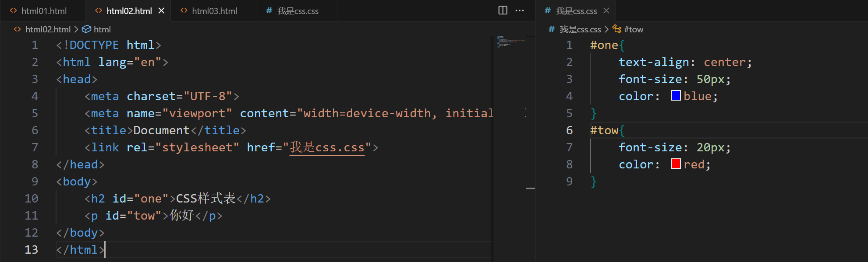The height and width of the screenshot is (262, 868).
Task: Click the id="tow" attribute
Action: pyautogui.click(x=134, y=216)
